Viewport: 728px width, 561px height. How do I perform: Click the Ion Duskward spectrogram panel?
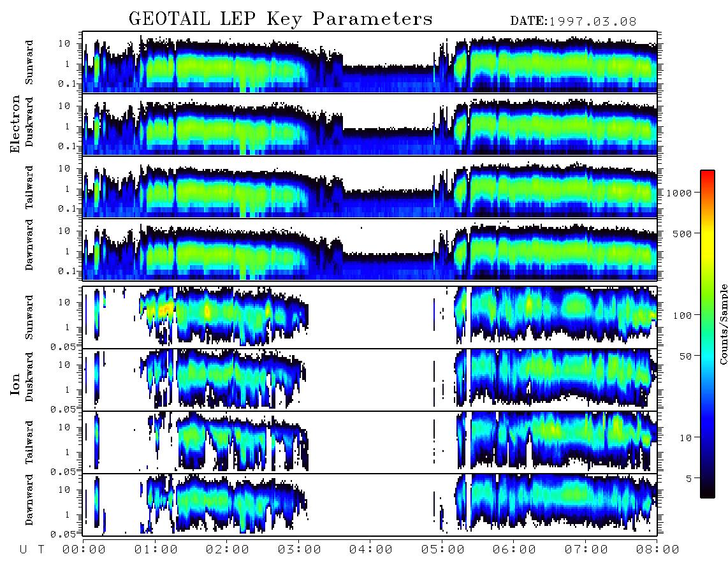tap(370, 379)
